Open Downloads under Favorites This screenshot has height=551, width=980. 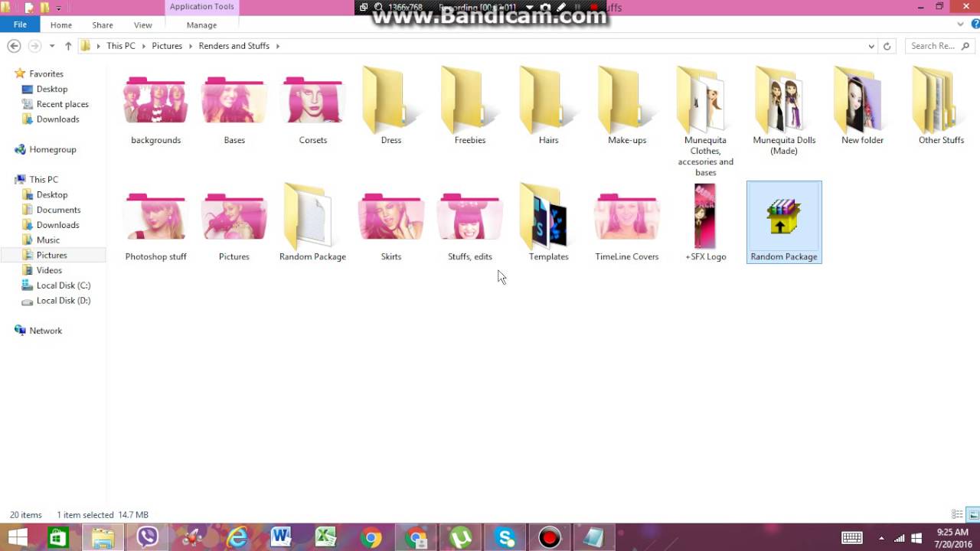[x=57, y=119]
